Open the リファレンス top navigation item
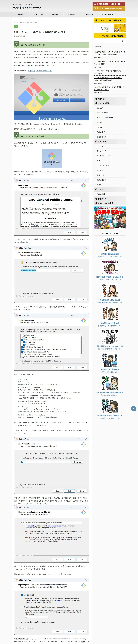Image resolution: width=138 pixels, height=644 pixels. coord(72,14)
